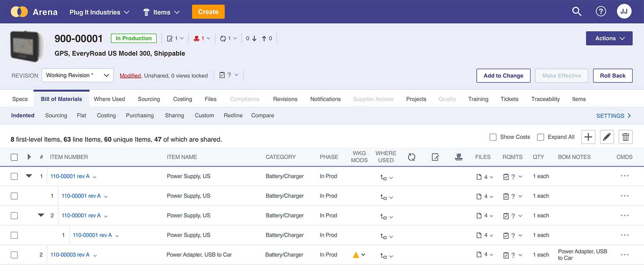Image resolution: width=644 pixels, height=265 pixels.
Task: Open the Traceability tab
Action: [545, 99]
